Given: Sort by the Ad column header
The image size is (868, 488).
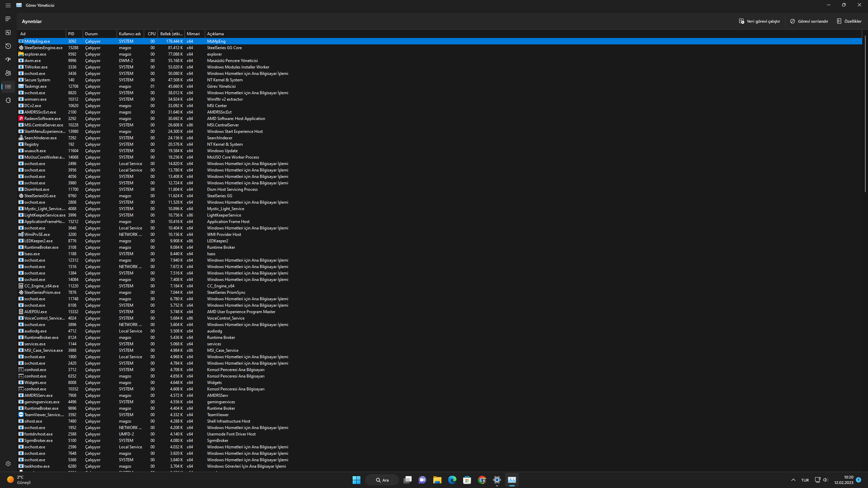Looking at the screenshot, I should (42, 34).
